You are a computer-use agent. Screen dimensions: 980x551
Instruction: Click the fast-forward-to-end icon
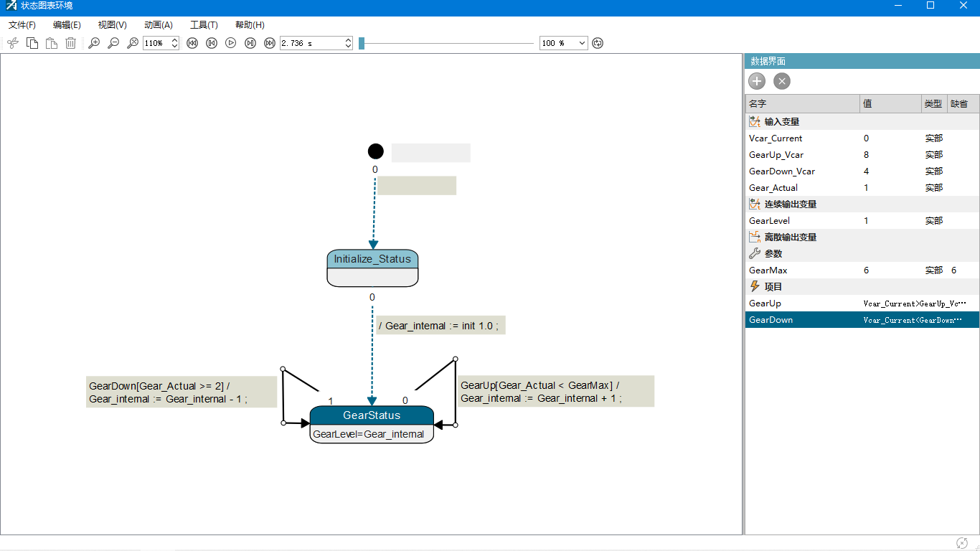269,43
